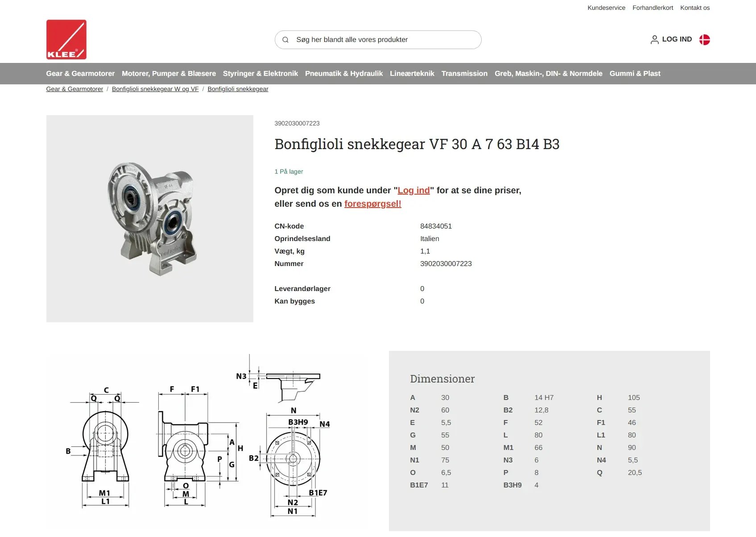The width and height of the screenshot is (756, 537).
Task: Follow the forespørgsel! inquiry link
Action: [x=372, y=204]
